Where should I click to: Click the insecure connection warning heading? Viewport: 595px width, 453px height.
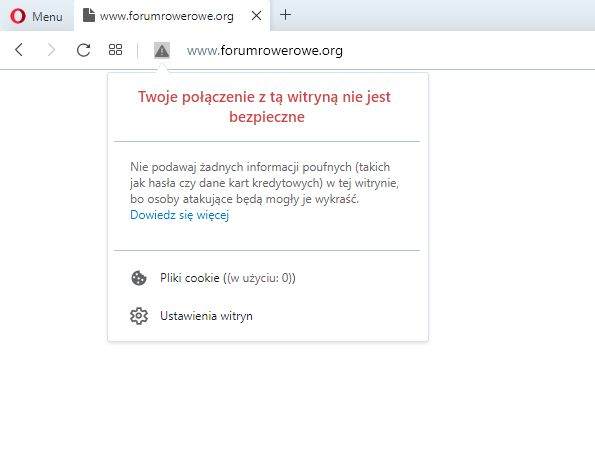point(264,107)
